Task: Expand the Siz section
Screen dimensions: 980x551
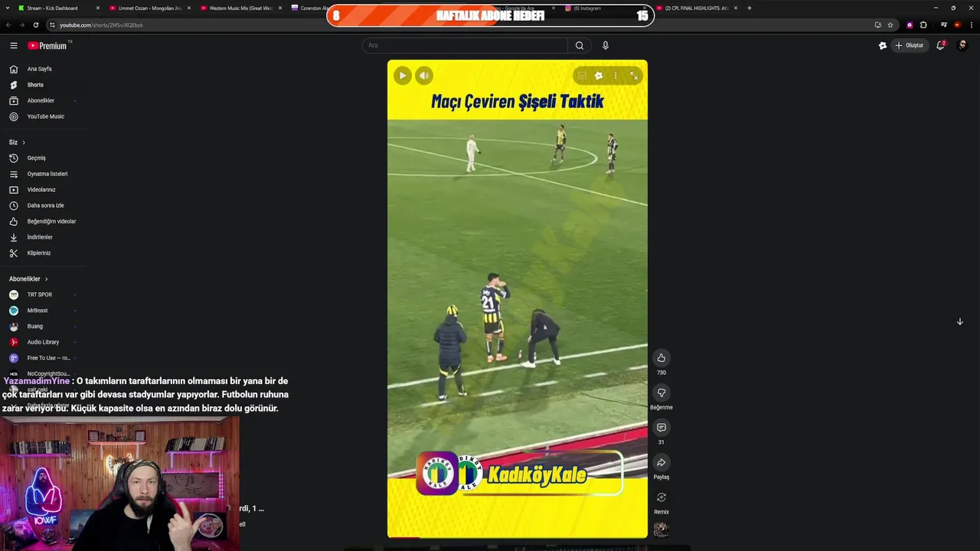Action: coord(17,142)
